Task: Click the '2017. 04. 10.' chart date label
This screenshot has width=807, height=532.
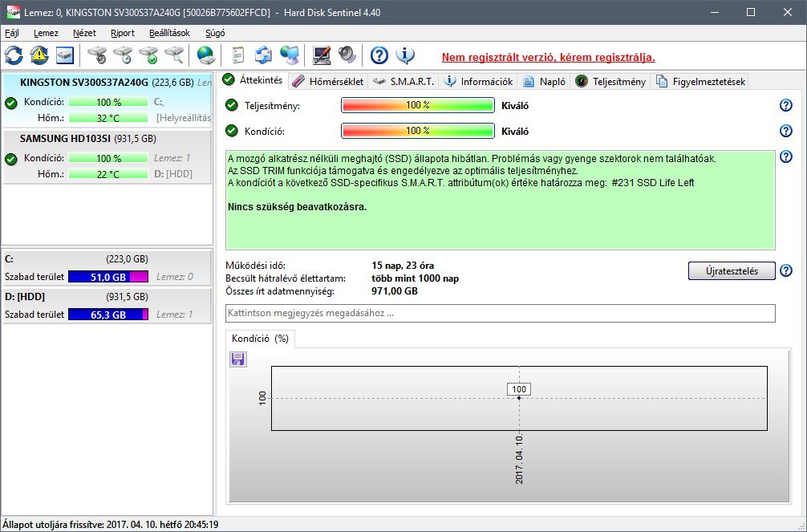Action: pyautogui.click(x=519, y=459)
